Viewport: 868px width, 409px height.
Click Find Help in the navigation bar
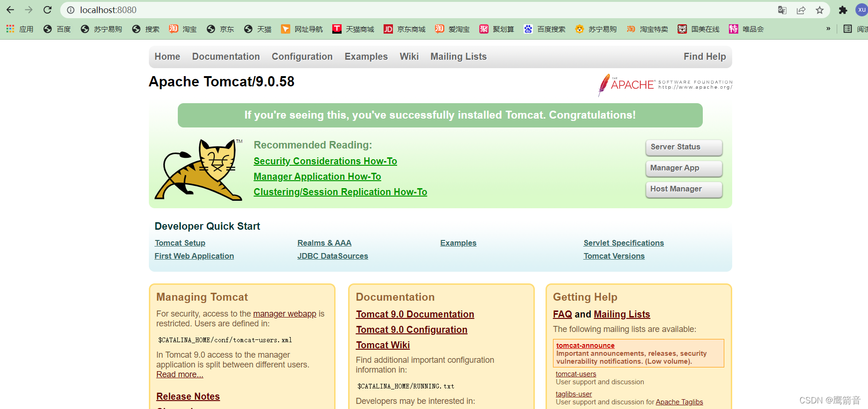tap(705, 56)
